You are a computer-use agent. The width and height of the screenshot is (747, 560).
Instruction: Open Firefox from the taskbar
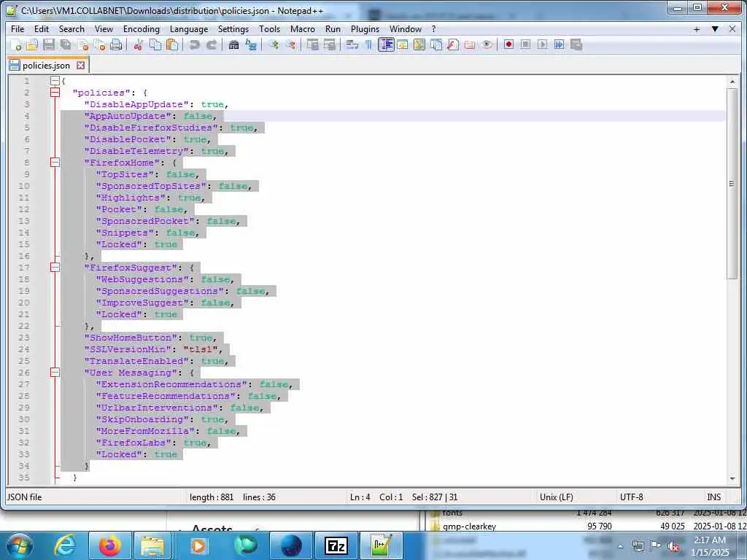[x=109, y=545]
